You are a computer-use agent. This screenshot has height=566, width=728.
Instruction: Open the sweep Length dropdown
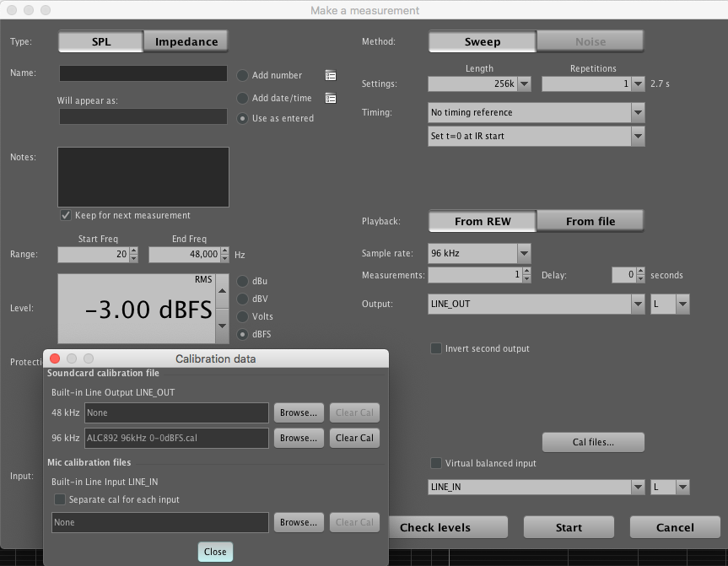point(524,84)
